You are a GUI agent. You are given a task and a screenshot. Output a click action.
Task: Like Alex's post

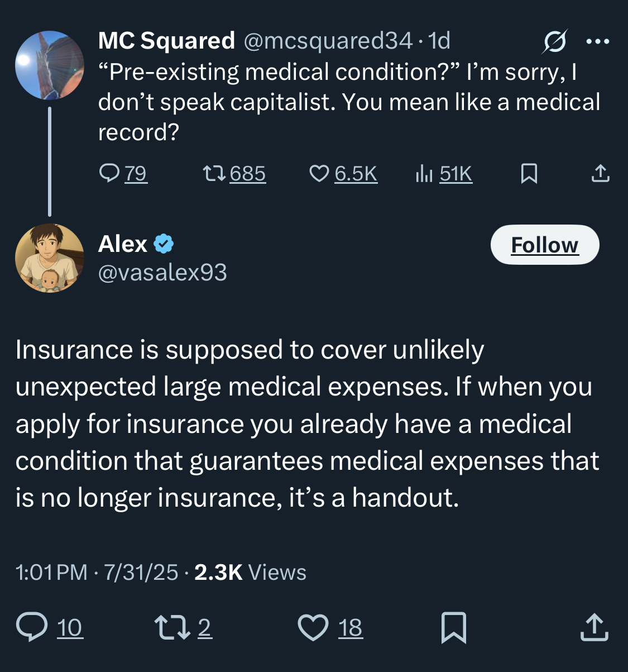click(x=313, y=627)
